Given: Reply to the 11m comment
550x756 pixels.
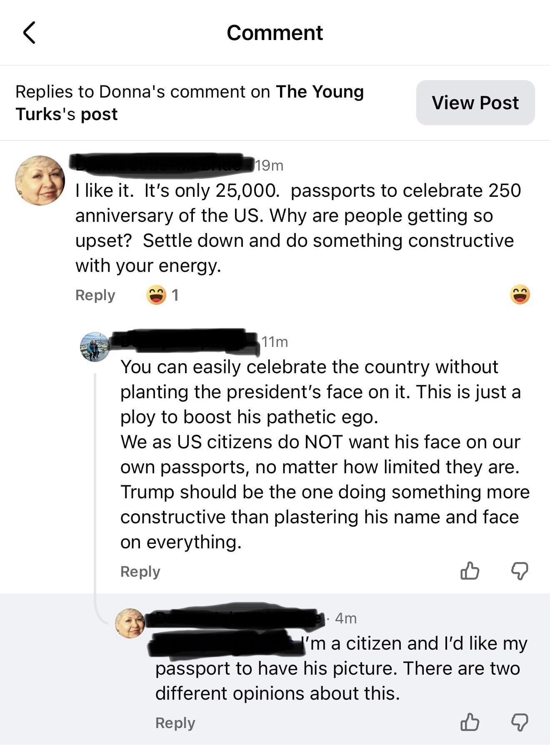Looking at the screenshot, I should [x=140, y=572].
